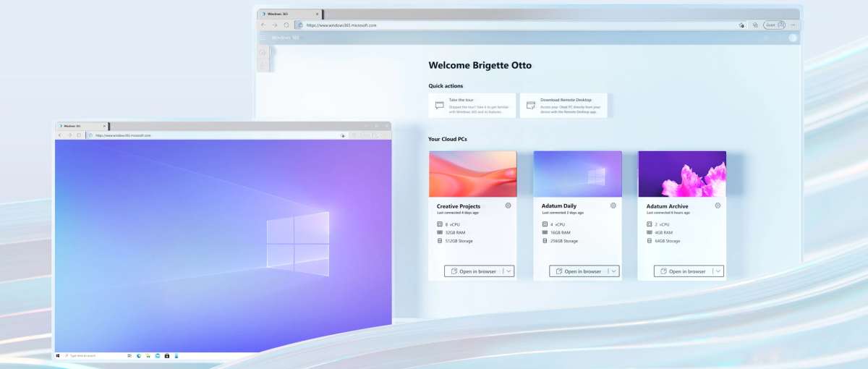The height and width of the screenshot is (369, 868).
Task: Click the download icon in left sidebar
Action: [263, 65]
